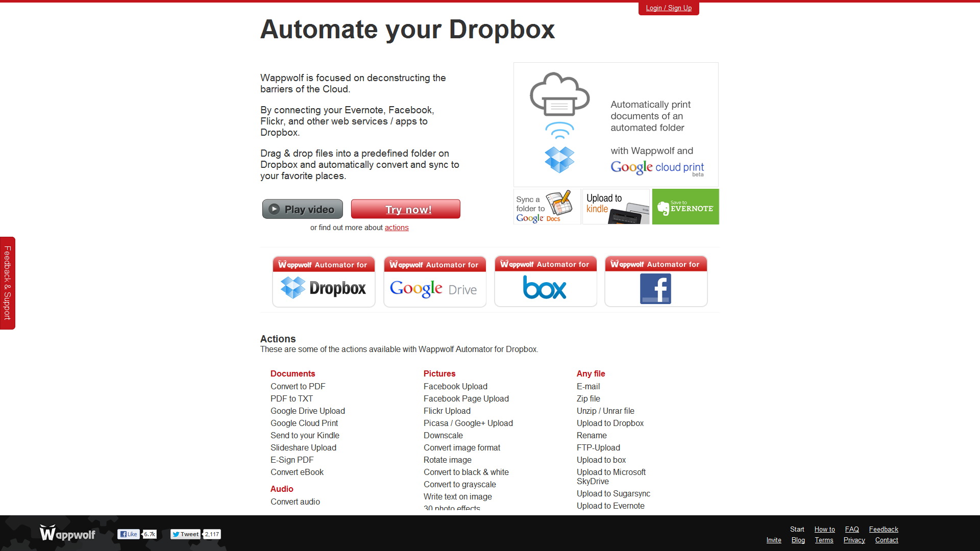
Task: Expand the Pictures actions section
Action: point(439,373)
